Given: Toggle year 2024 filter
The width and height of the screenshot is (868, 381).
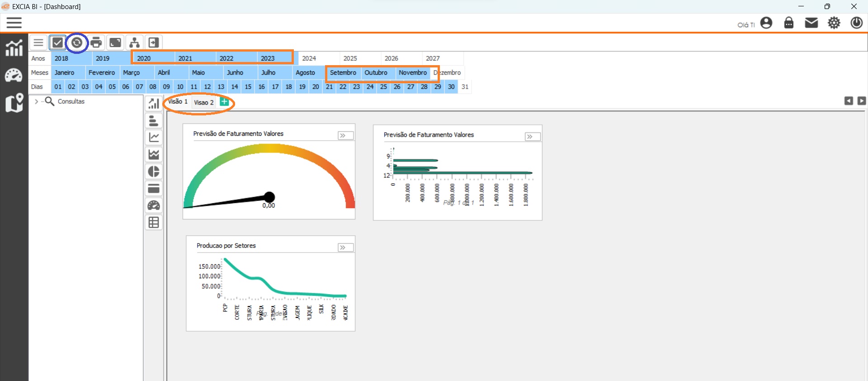Looking at the screenshot, I should click(x=309, y=58).
